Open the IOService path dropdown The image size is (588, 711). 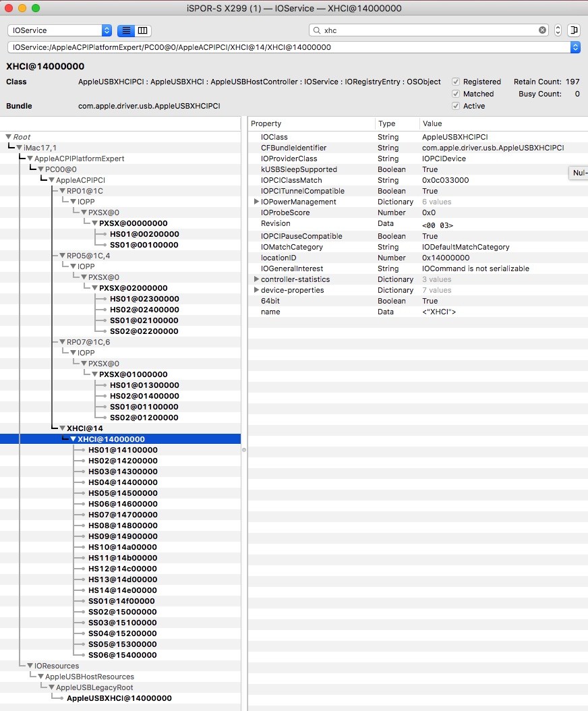[575, 47]
